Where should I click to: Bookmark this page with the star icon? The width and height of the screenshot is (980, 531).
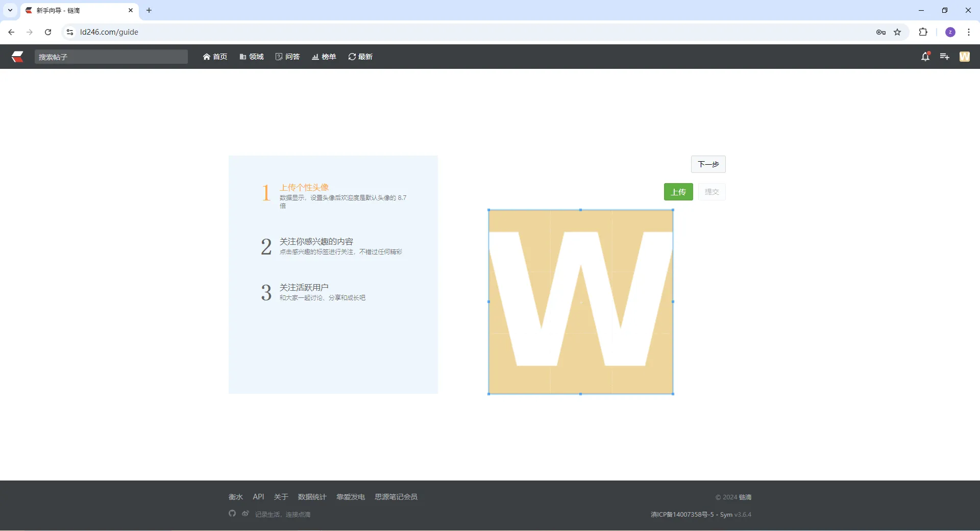(x=897, y=32)
